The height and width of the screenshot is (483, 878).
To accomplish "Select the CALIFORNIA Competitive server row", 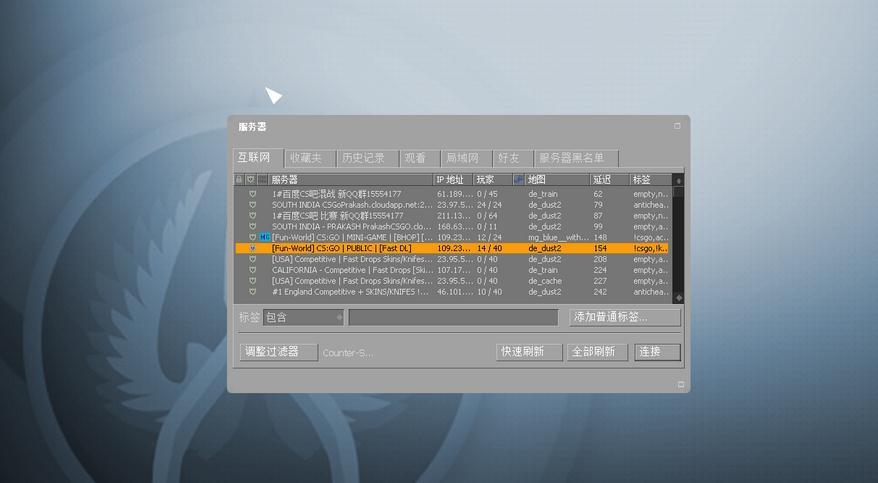I will pyautogui.click(x=352, y=270).
